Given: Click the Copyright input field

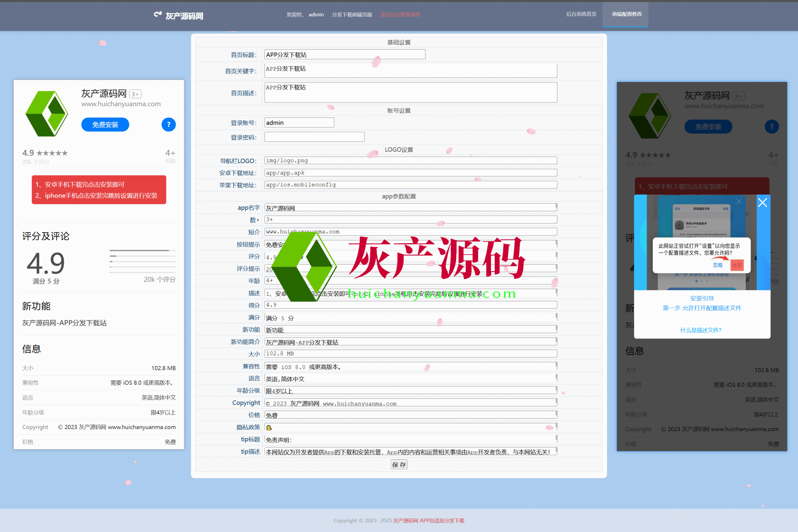Looking at the screenshot, I should click(x=411, y=403).
